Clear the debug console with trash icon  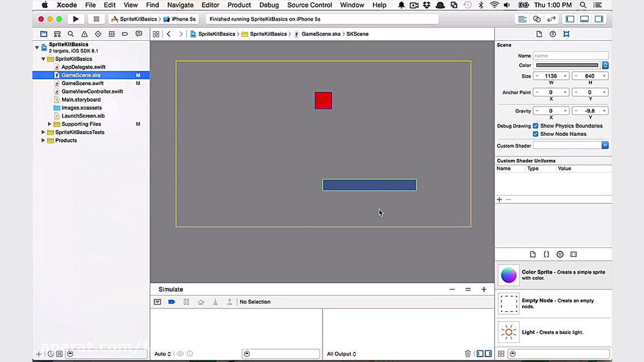(x=468, y=354)
